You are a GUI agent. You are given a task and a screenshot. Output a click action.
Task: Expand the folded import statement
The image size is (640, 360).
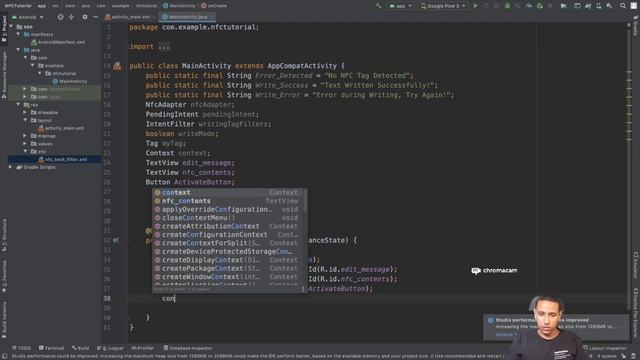pos(164,47)
